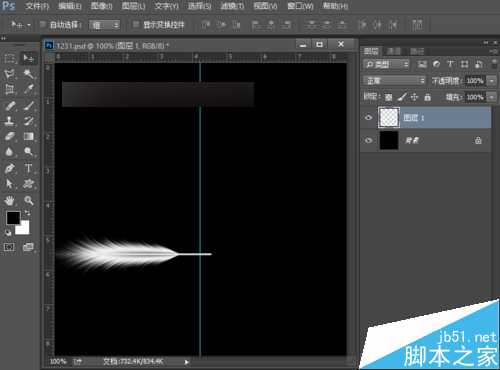Select the 背景 layer thumbnail
500x370 pixels.
[389, 140]
